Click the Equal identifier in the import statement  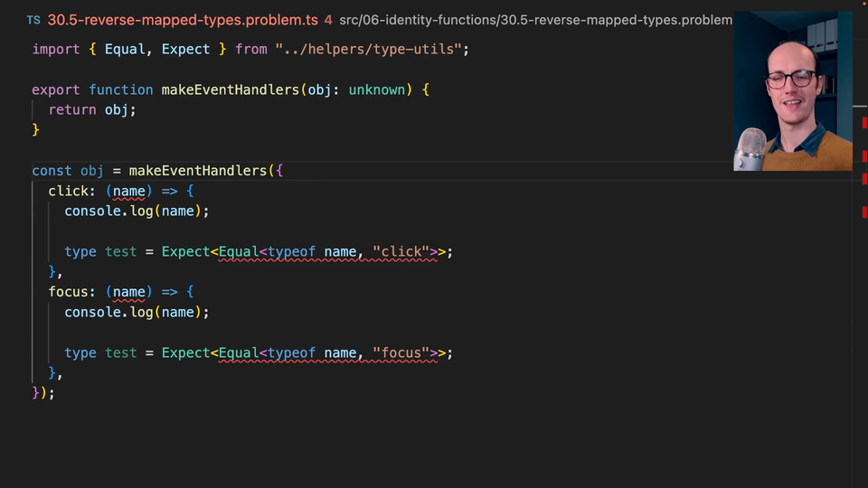point(125,49)
